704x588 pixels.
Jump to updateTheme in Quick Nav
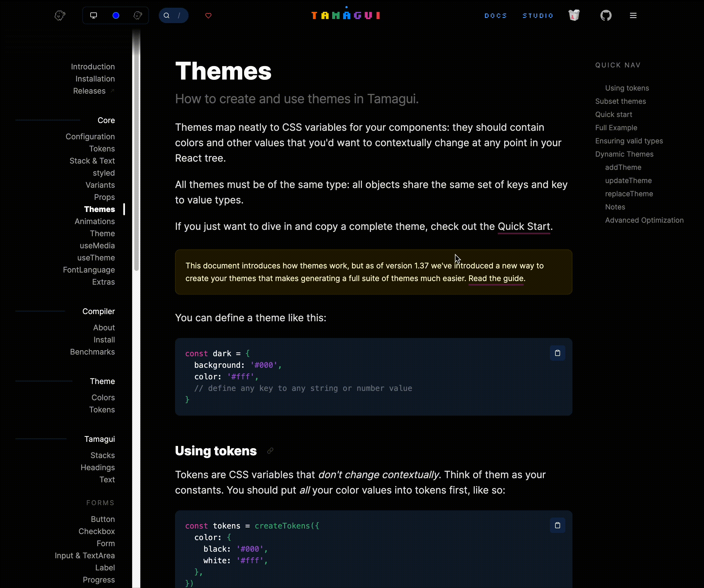[x=628, y=181]
